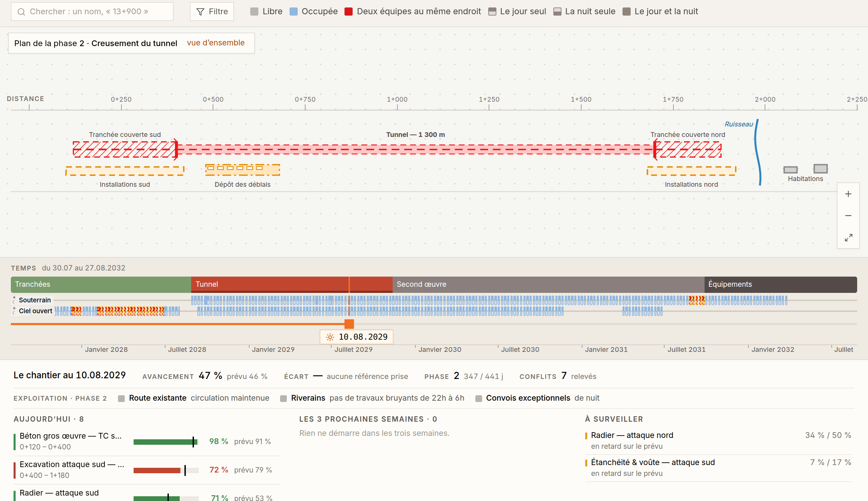Screen dimensions: 868x501
Task: Zoom in with the plus icon
Action: tap(848, 194)
